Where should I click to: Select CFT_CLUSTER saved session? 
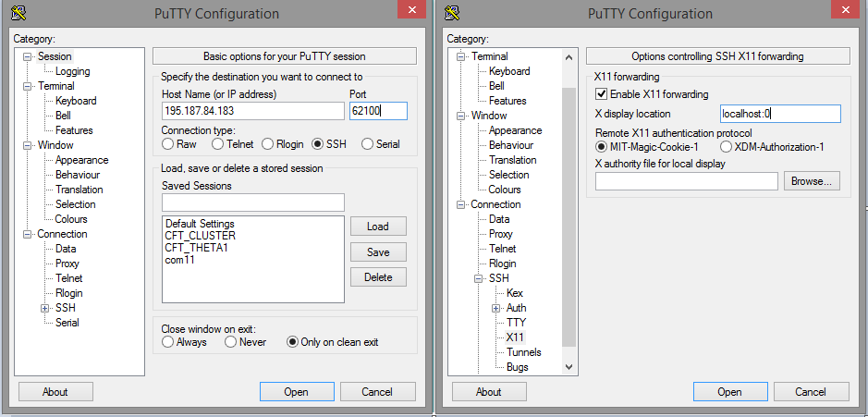coord(200,236)
